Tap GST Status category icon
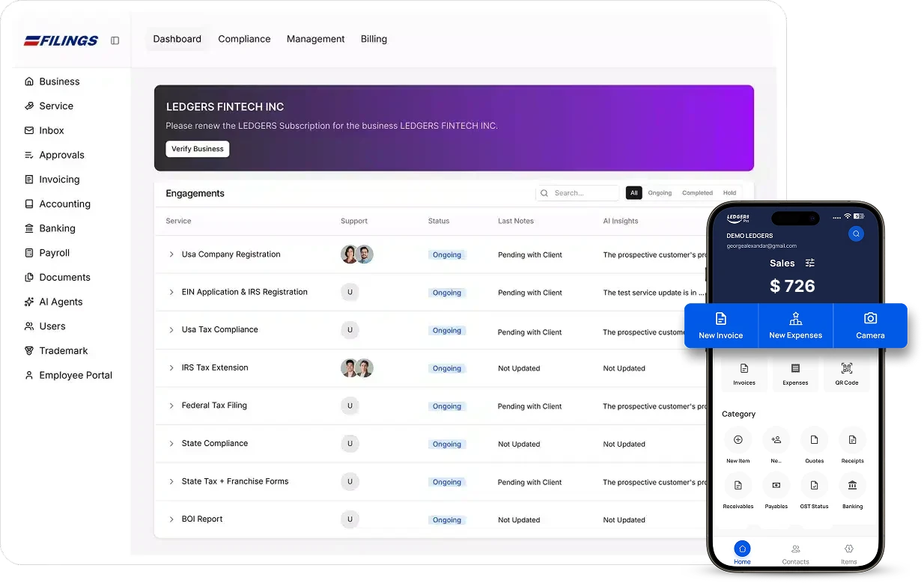 (814, 486)
